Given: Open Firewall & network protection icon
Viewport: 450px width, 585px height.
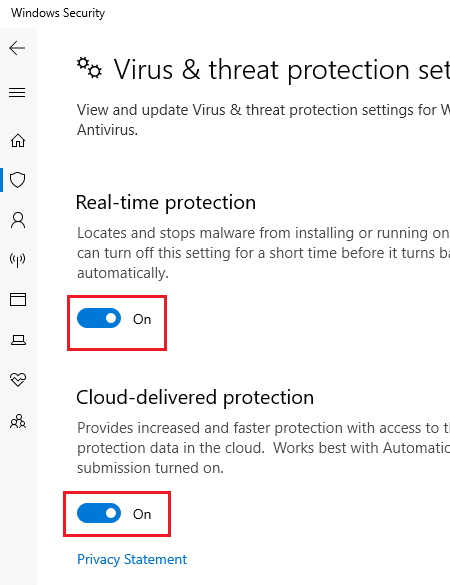Looking at the screenshot, I should 18,260.
